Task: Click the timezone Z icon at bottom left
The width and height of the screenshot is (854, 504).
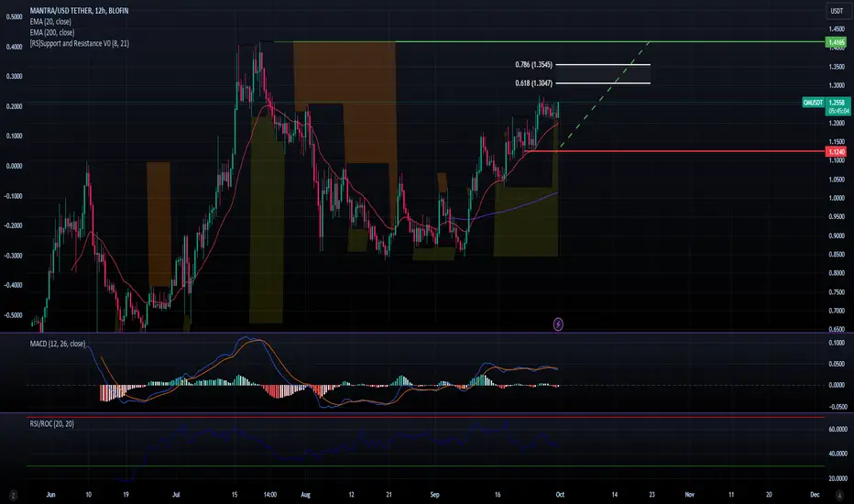Action: coord(13,495)
